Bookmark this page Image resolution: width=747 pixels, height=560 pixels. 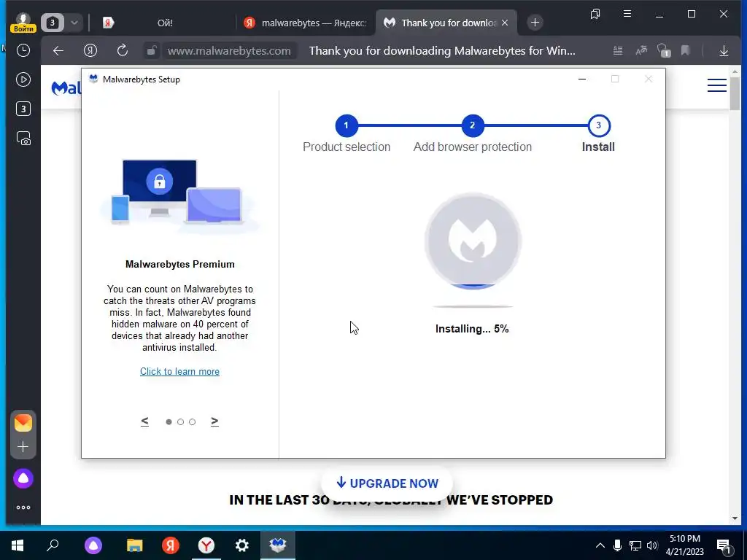tap(685, 50)
